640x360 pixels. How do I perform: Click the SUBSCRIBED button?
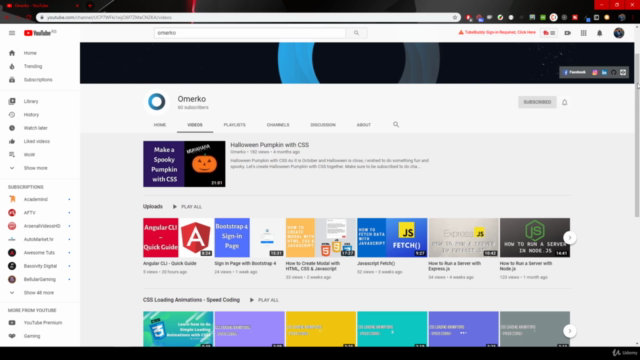tap(537, 102)
